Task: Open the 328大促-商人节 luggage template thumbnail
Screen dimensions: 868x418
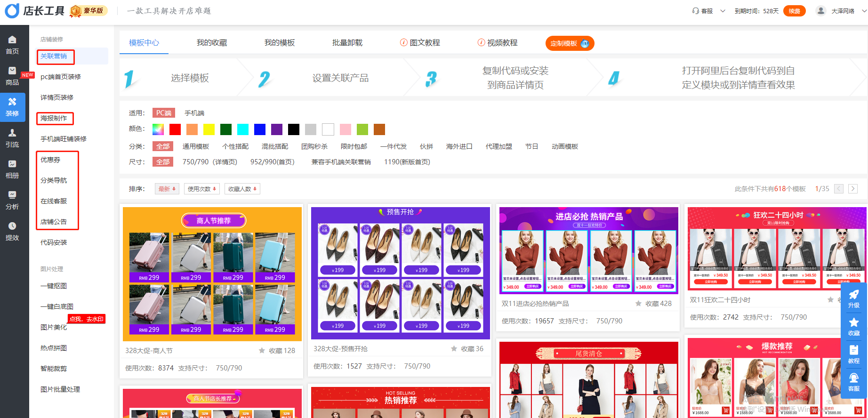Action: coord(212,274)
